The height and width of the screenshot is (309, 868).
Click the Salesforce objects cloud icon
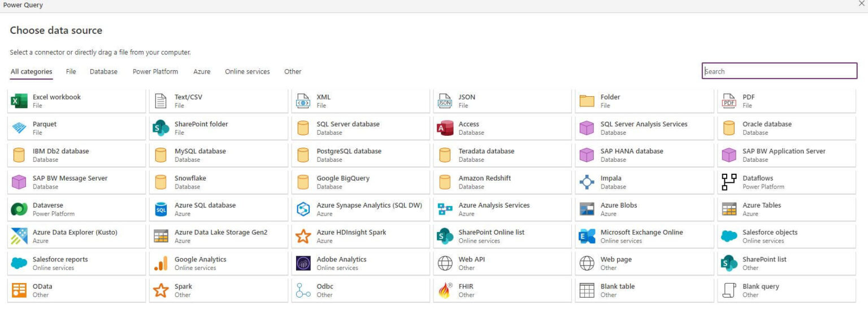point(729,236)
